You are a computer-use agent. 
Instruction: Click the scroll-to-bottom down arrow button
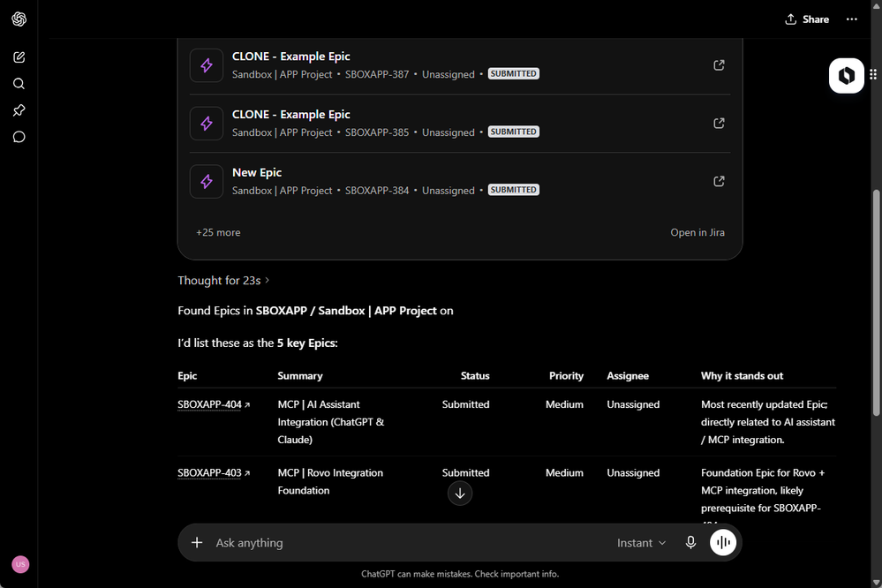click(x=460, y=494)
